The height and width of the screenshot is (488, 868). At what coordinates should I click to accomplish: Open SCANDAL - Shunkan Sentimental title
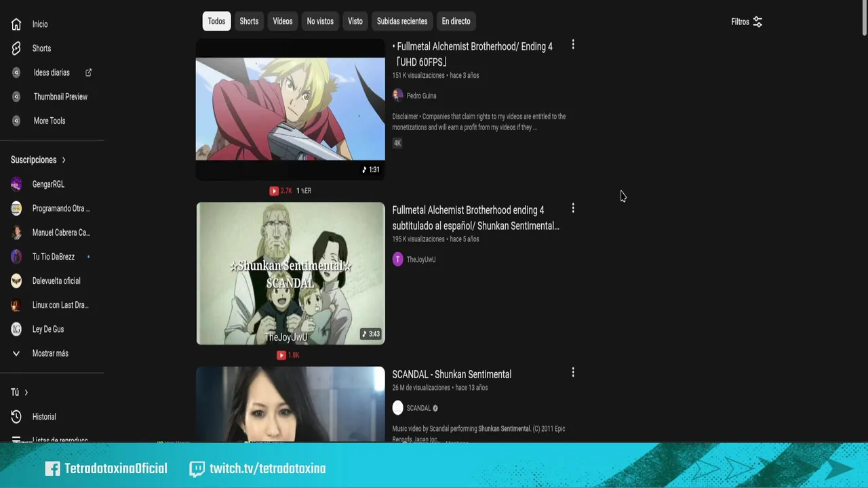click(x=452, y=374)
